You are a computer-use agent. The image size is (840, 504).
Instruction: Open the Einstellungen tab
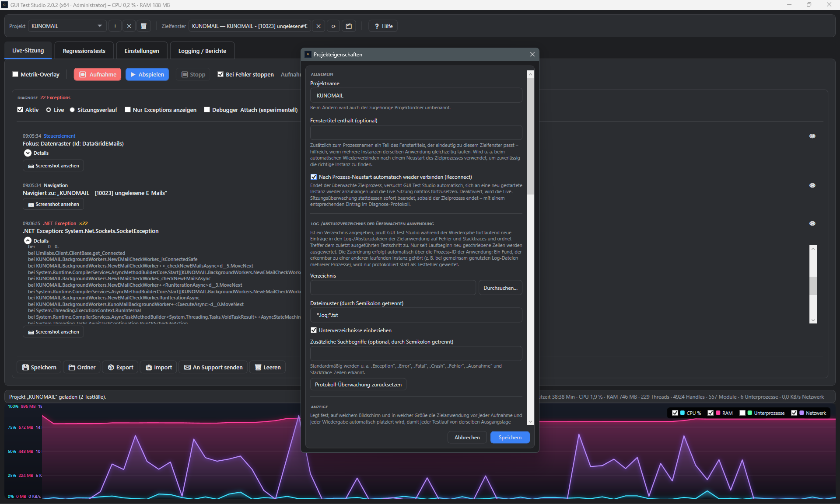[142, 51]
